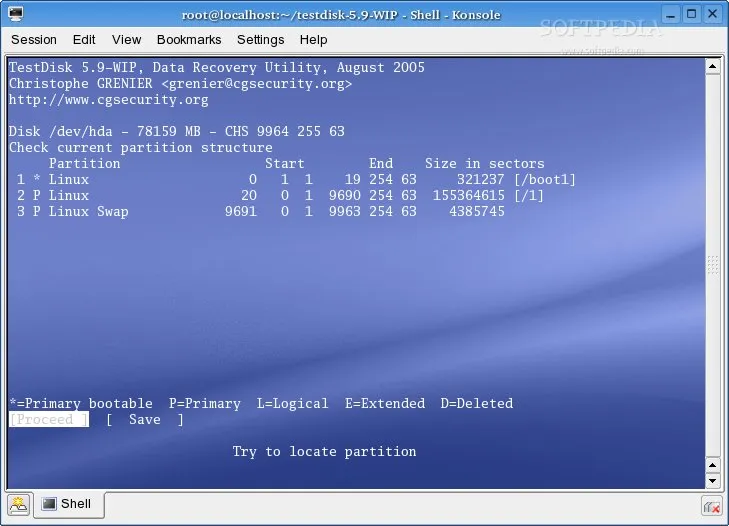Viewport: 729px width, 526px height.
Task: Click the new session icon
Action: point(18,505)
